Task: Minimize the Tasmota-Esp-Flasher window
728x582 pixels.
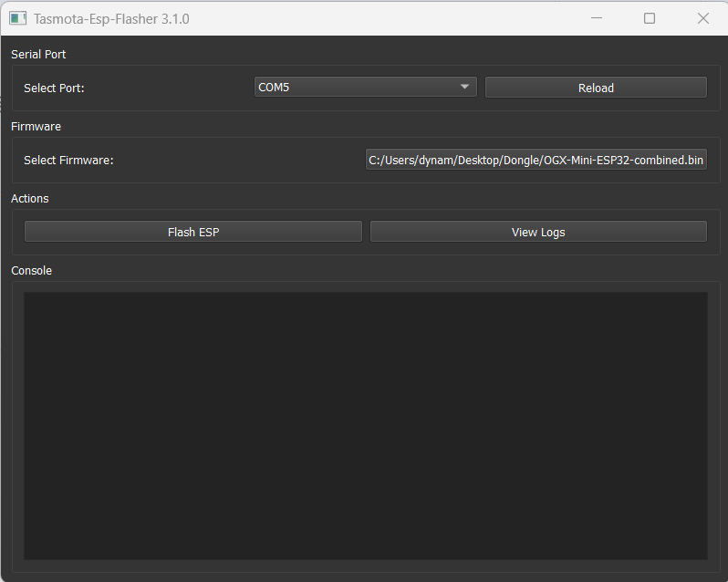Action: click(x=597, y=18)
